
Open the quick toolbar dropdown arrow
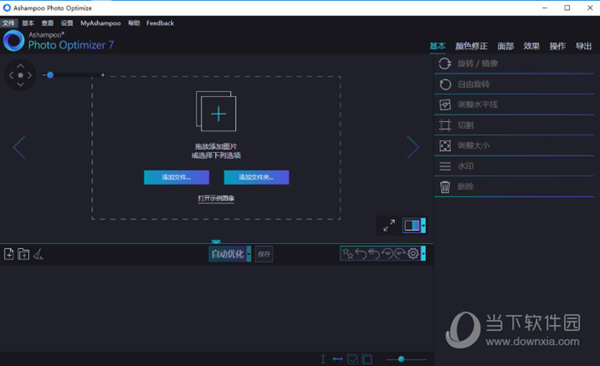point(423,253)
